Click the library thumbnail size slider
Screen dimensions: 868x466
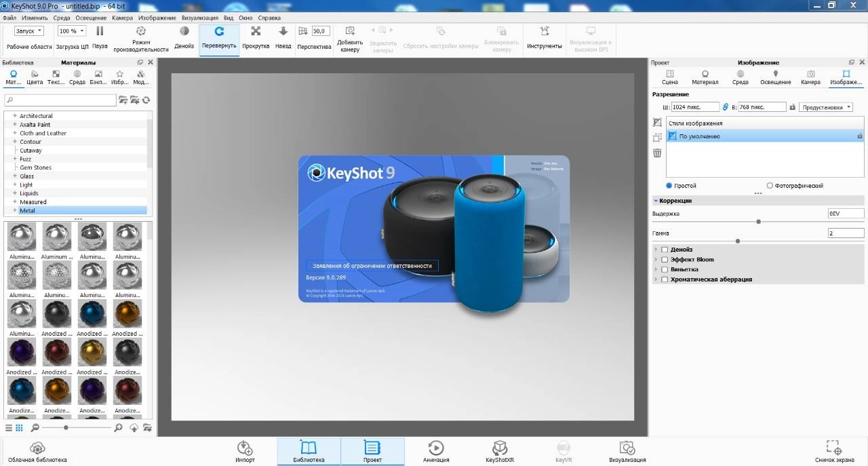(x=66, y=428)
